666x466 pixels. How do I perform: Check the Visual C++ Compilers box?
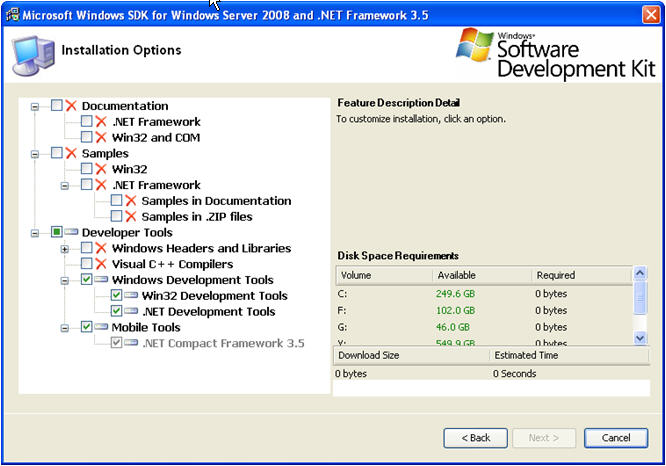(86, 263)
